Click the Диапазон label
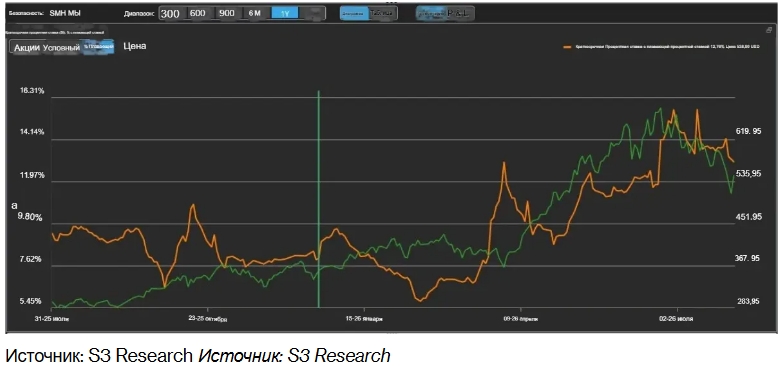Screen dimensions: 780x367 click(x=139, y=14)
